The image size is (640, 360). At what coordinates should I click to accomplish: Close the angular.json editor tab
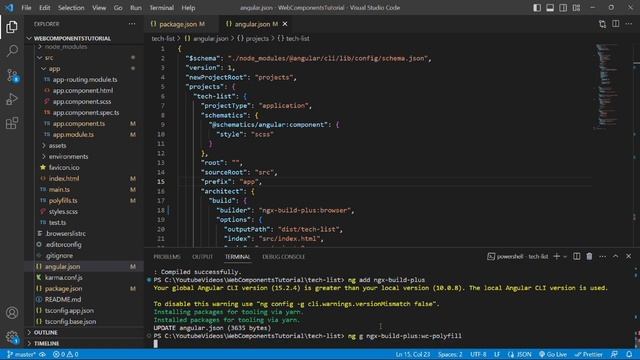285,24
